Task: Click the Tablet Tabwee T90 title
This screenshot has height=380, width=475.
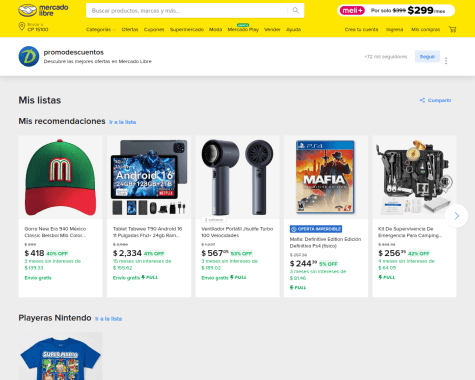Action: point(148,232)
